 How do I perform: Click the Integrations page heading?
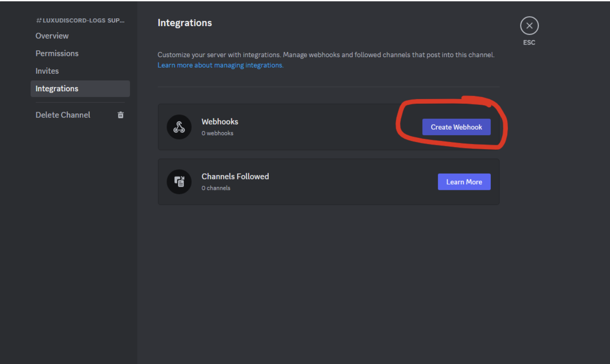(x=185, y=23)
